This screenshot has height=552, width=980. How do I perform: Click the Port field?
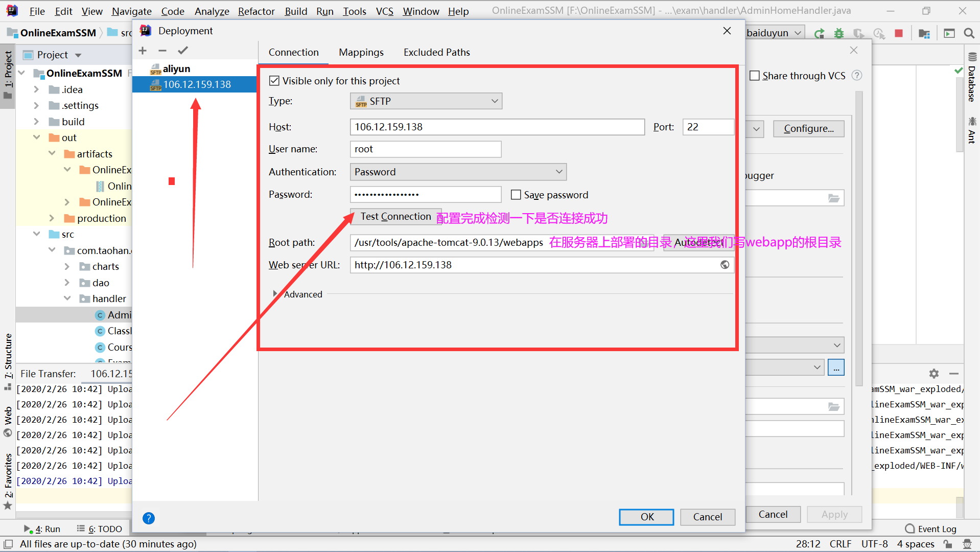[708, 127]
